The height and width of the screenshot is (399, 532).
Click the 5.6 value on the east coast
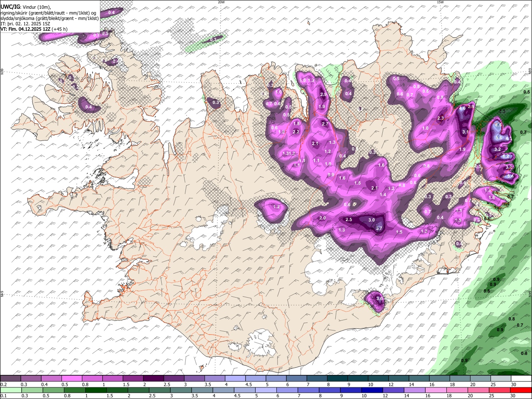[x=499, y=138]
